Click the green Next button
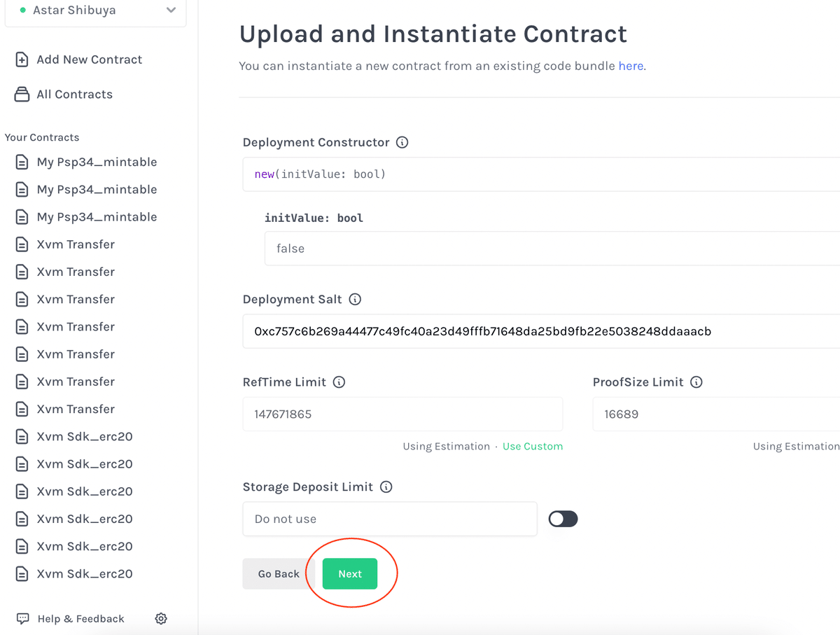Screen dimensions: 840x635 (x=350, y=573)
